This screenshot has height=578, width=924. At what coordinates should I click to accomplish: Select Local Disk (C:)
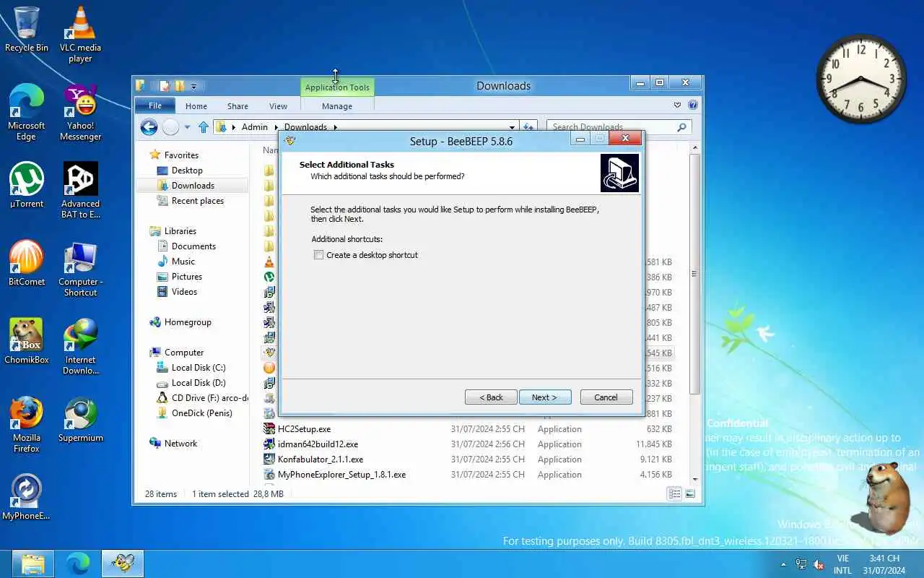tap(199, 368)
